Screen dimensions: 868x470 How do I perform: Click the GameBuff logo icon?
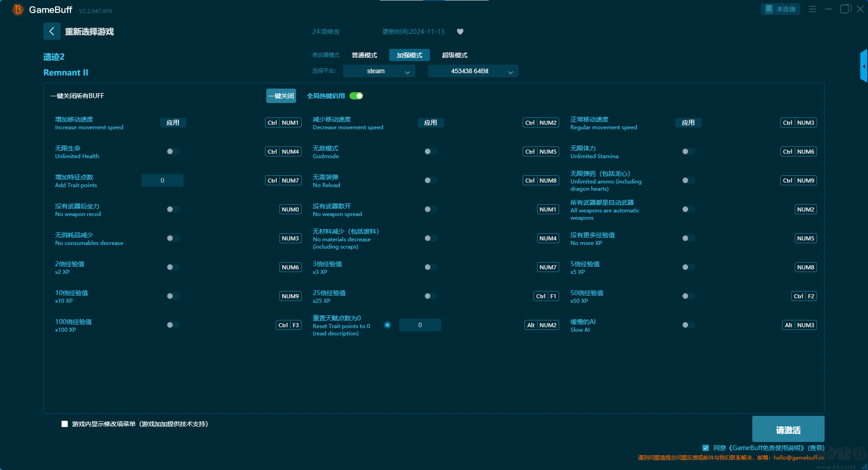[18, 9]
